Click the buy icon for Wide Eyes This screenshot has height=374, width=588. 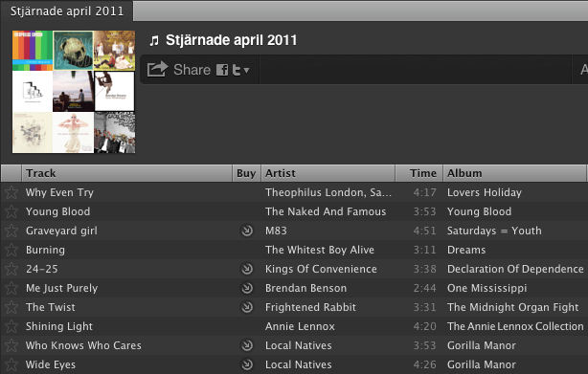pos(247,364)
